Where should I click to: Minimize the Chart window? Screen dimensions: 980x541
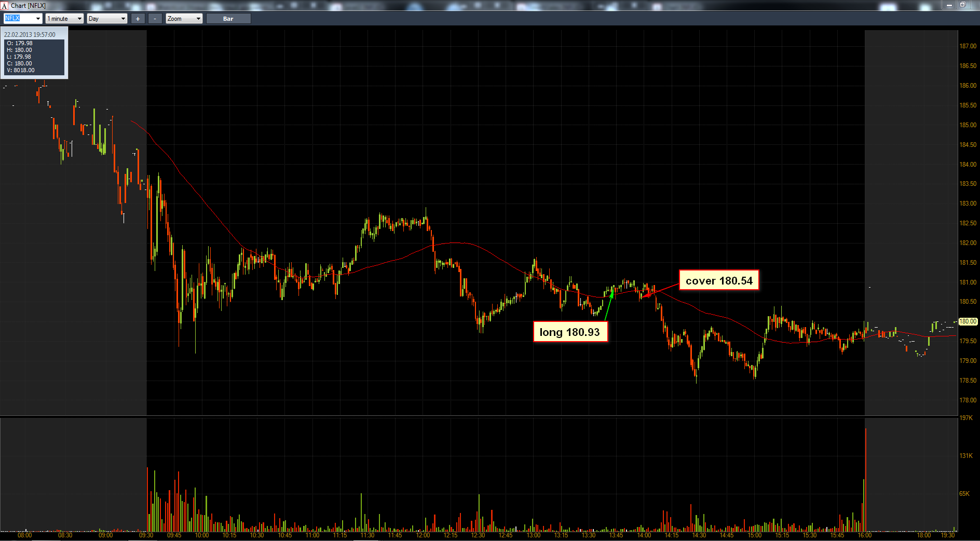949,5
